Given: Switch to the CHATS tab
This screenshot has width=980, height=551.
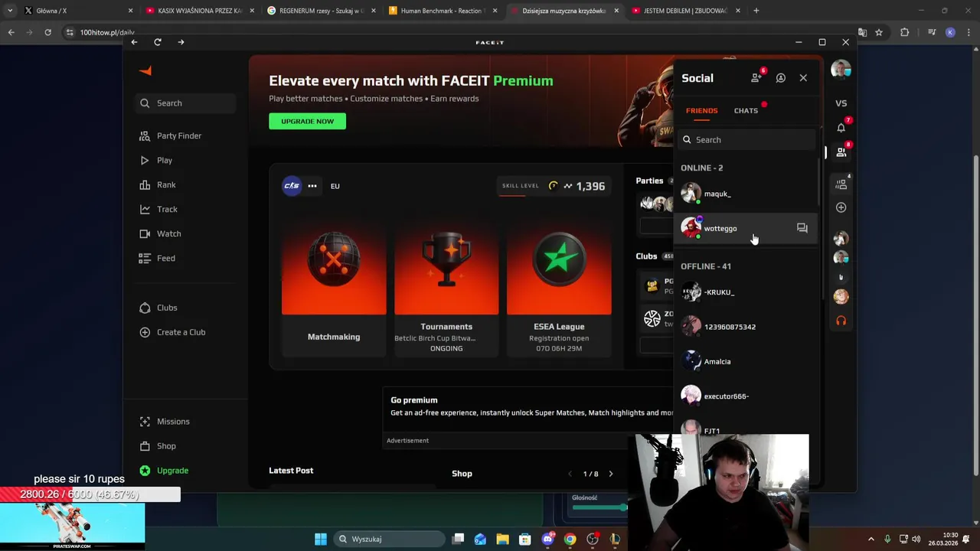Looking at the screenshot, I should [x=746, y=111].
